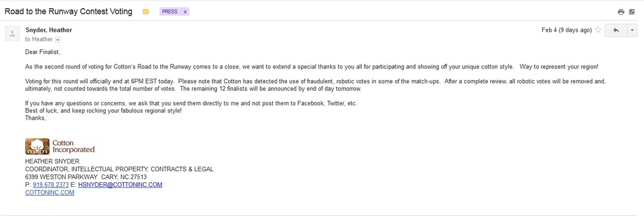Click the subject Road to the Runway Contest Voting
Image resolution: width=644 pixels, height=218 pixels.
[x=68, y=12]
